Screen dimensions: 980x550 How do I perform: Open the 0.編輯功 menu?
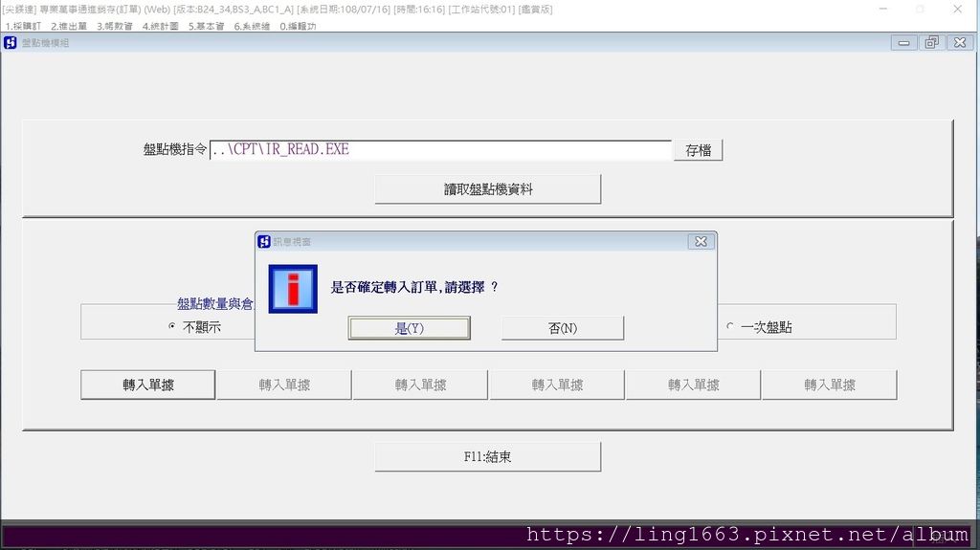[x=298, y=26]
